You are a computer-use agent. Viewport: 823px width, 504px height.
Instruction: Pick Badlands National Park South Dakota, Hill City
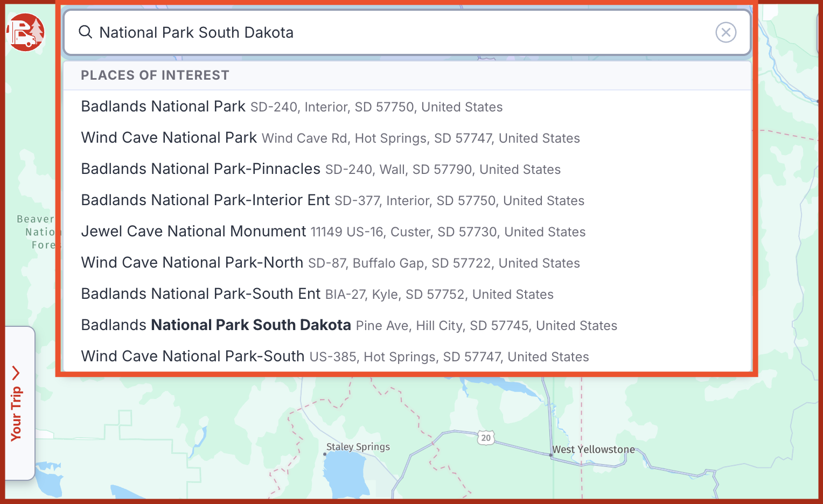click(407, 325)
